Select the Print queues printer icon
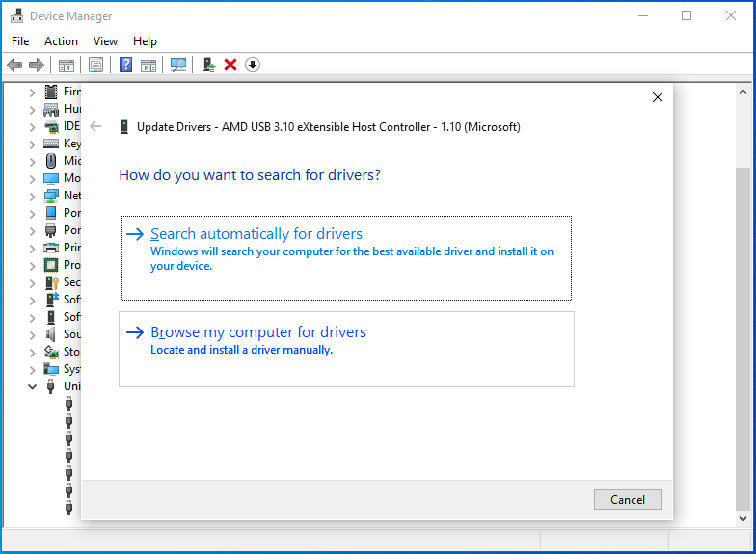756x554 pixels. coord(51,248)
